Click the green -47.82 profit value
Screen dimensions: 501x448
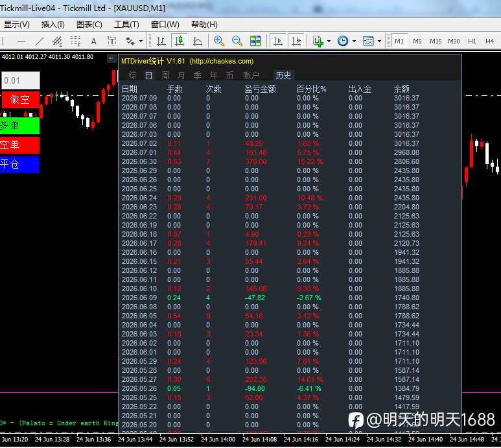[x=255, y=298]
